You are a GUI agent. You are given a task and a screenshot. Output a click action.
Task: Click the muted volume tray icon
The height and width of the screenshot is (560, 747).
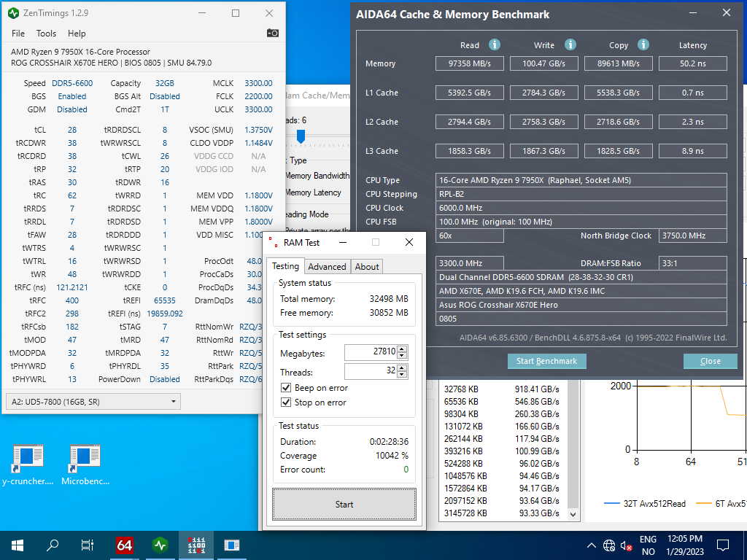click(626, 545)
